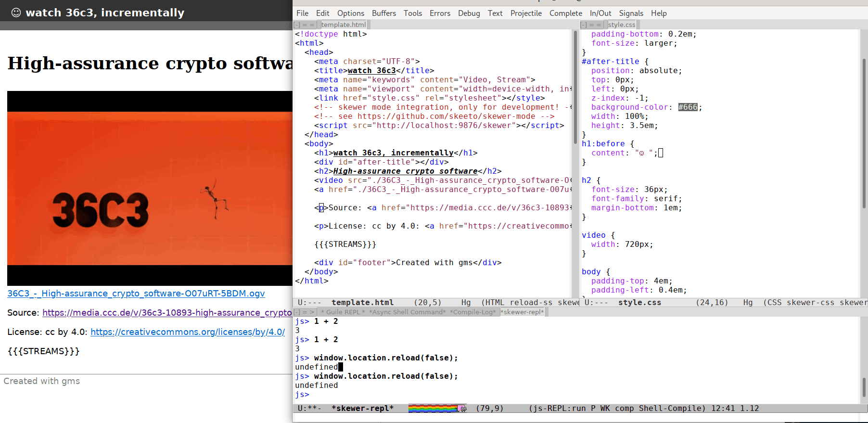This screenshot has width=868, height=423.
Task: Click the #666 color value in style.css
Action: tap(688, 107)
